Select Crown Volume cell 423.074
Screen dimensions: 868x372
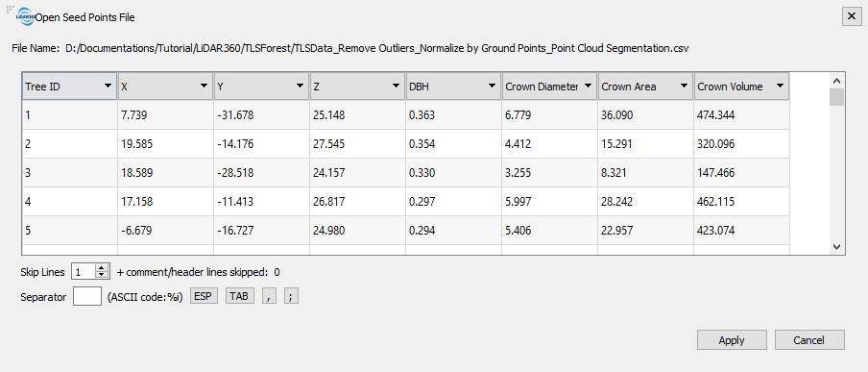742,230
